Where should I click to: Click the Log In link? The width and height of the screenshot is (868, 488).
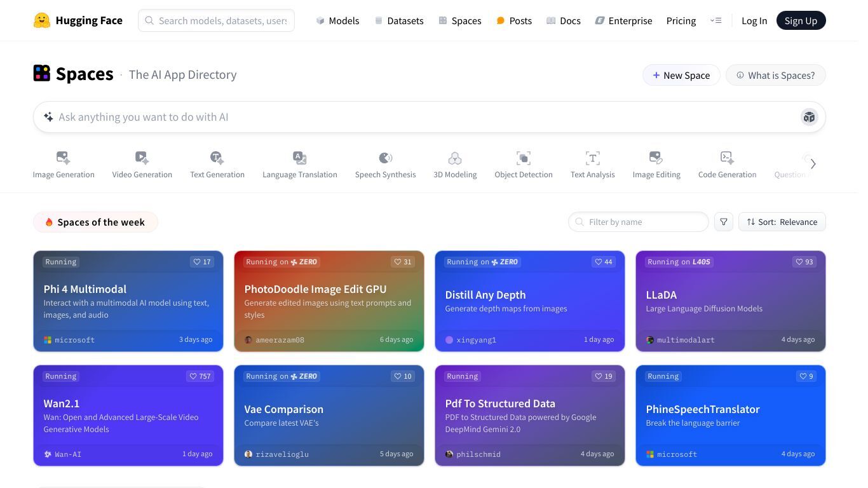pyautogui.click(x=754, y=20)
